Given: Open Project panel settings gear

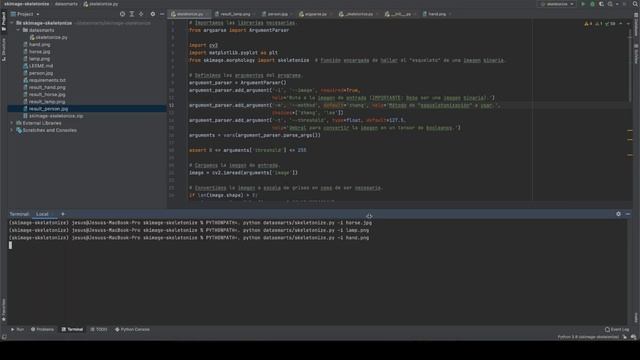Looking at the screenshot, I should [x=153, y=14].
